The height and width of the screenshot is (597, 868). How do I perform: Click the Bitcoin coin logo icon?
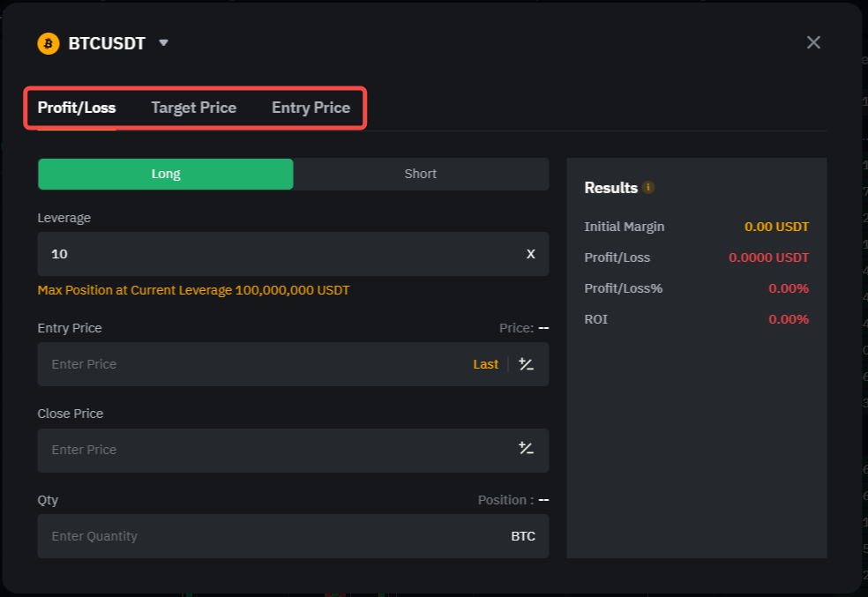49,43
